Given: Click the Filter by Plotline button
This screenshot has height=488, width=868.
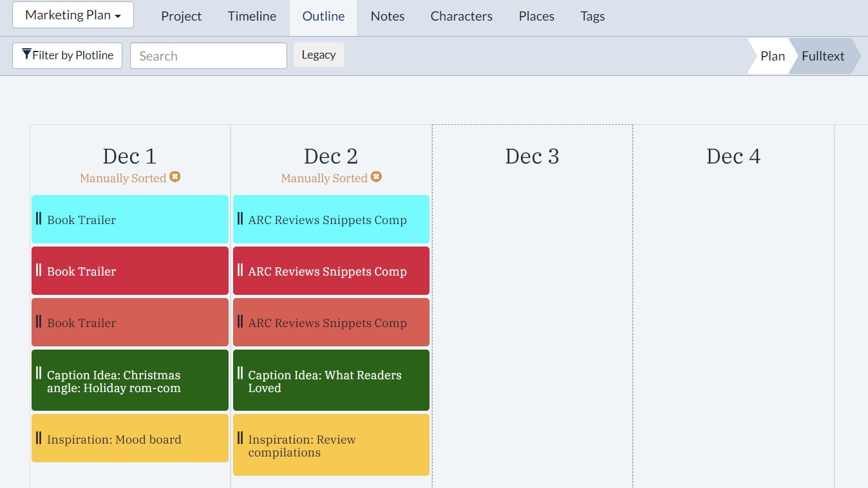Looking at the screenshot, I should click(67, 55).
